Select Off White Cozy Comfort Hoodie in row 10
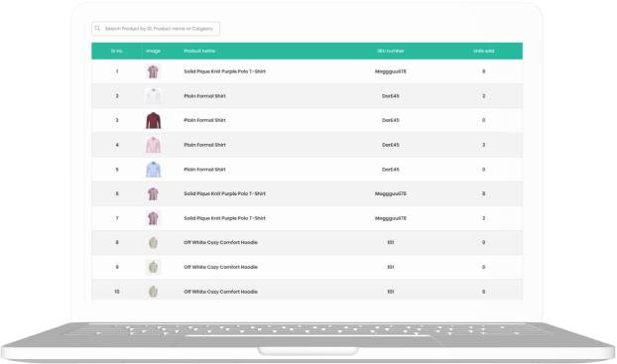617x364 pixels. (x=221, y=292)
